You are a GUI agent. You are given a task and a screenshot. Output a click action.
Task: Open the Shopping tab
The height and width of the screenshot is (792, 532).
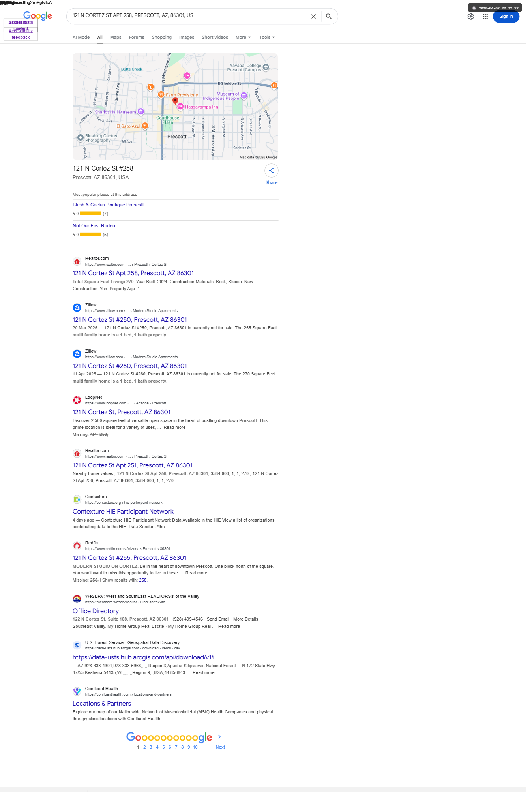coord(162,37)
